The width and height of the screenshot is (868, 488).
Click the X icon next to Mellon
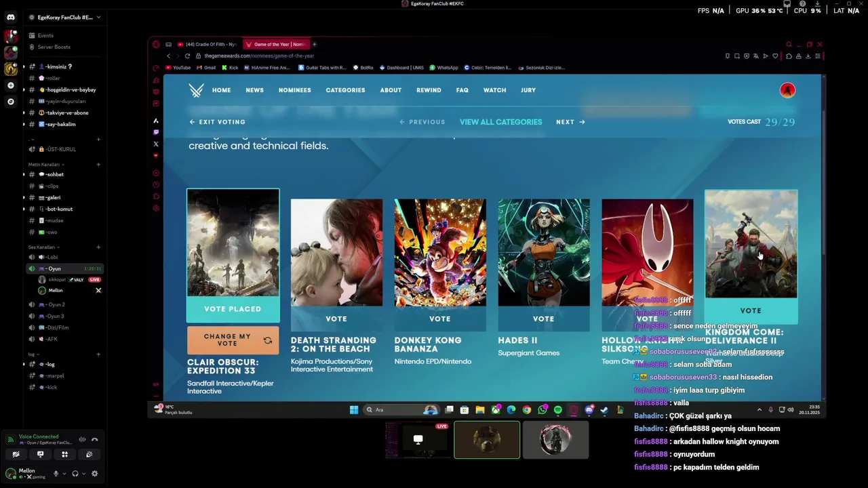point(98,290)
